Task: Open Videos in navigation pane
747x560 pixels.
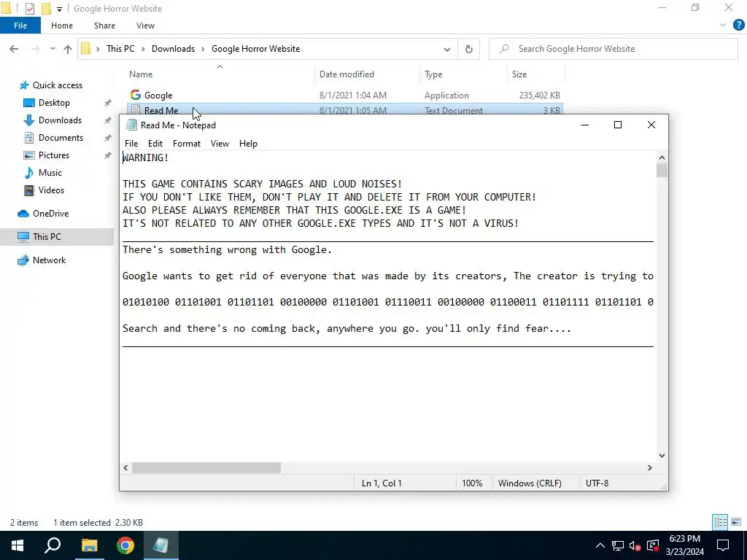Action: tap(51, 190)
